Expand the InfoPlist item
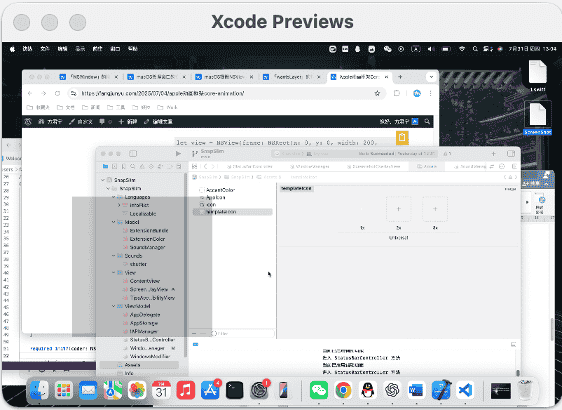The image size is (562, 410). pos(119,205)
